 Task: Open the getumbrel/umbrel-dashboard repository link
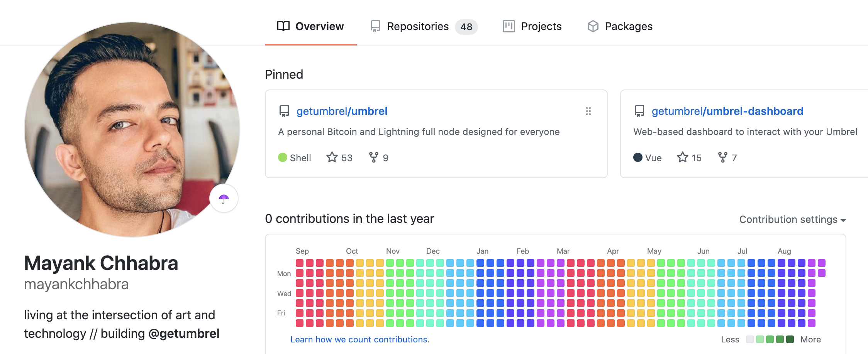point(727,111)
